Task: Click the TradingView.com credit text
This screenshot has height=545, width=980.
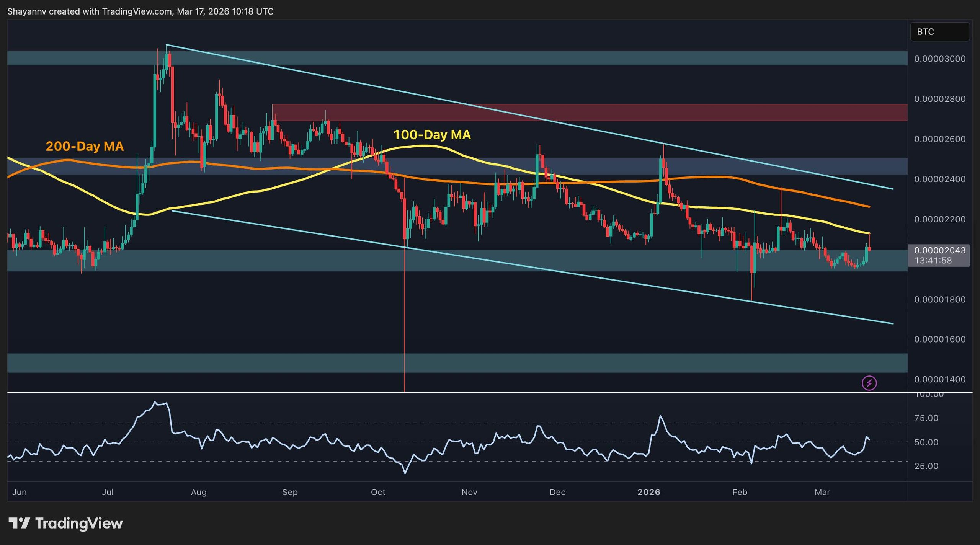Action: point(137,11)
